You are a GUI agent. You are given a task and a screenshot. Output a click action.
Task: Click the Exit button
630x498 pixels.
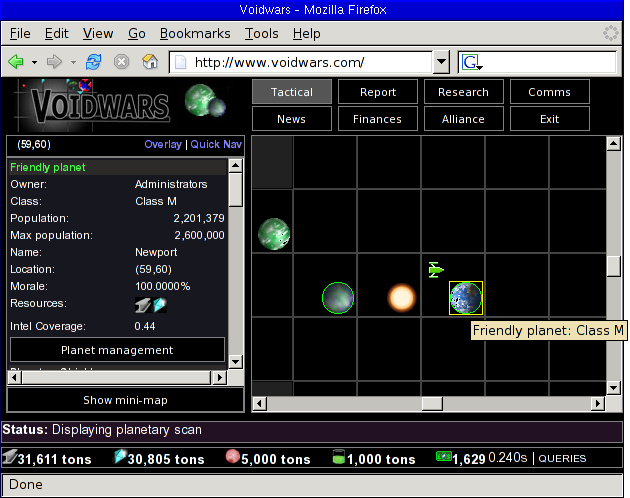(x=549, y=119)
